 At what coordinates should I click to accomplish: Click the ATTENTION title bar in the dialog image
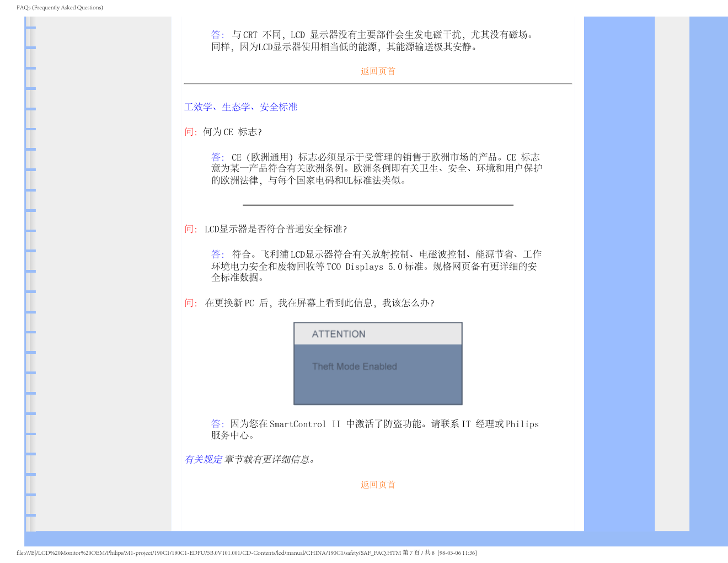point(378,334)
